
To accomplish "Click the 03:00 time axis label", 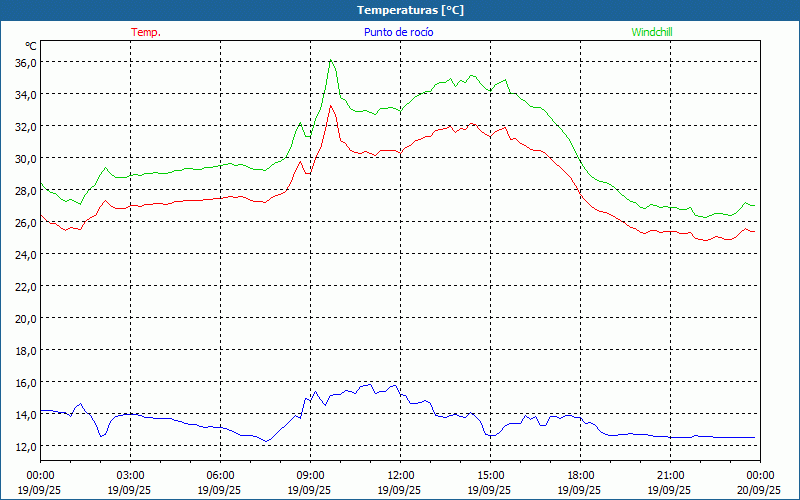I will (x=130, y=475).
